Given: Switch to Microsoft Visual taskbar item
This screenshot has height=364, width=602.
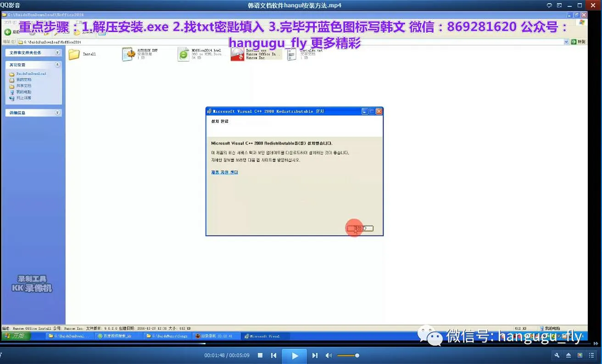Looking at the screenshot, I should pyautogui.click(x=264, y=336).
